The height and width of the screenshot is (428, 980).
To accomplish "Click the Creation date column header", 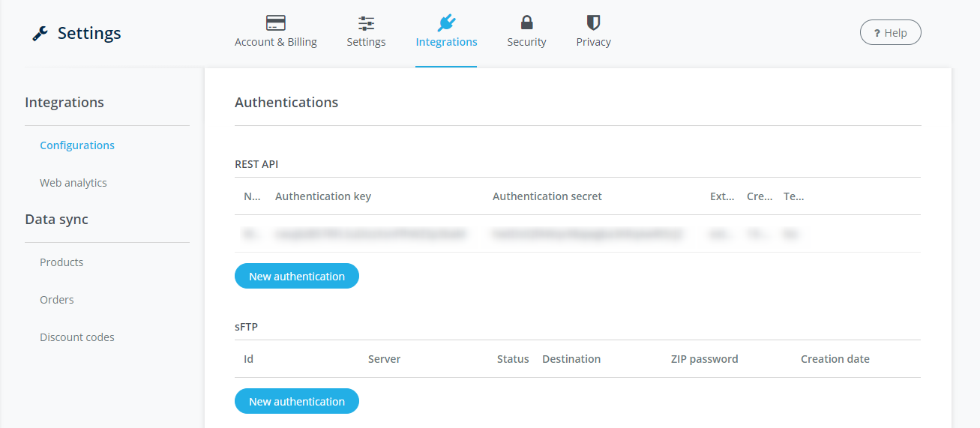I will (835, 359).
